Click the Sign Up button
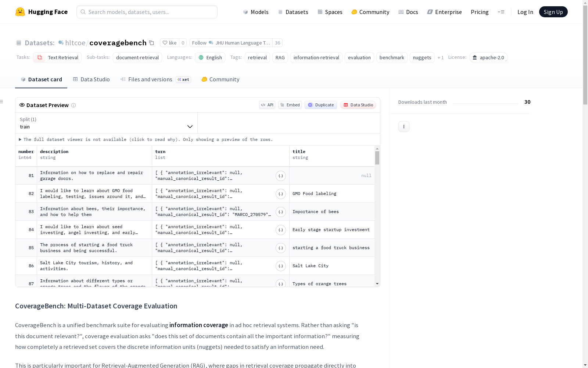The width and height of the screenshot is (588, 368). pyautogui.click(x=553, y=12)
